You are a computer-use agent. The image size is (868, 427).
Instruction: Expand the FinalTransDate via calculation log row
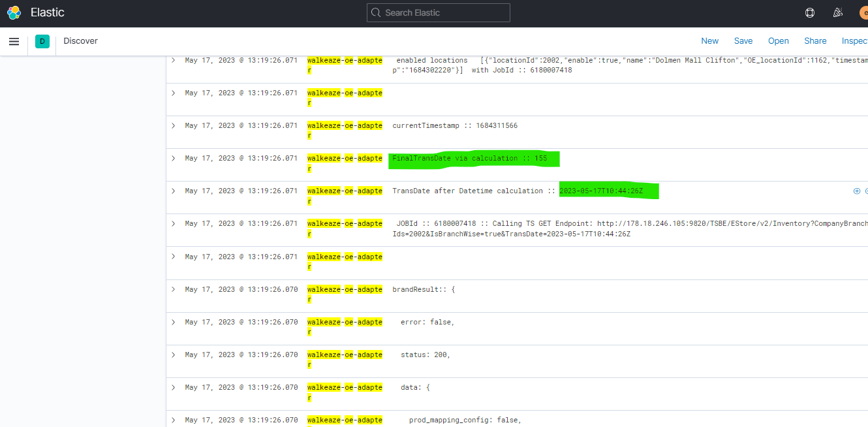click(174, 158)
